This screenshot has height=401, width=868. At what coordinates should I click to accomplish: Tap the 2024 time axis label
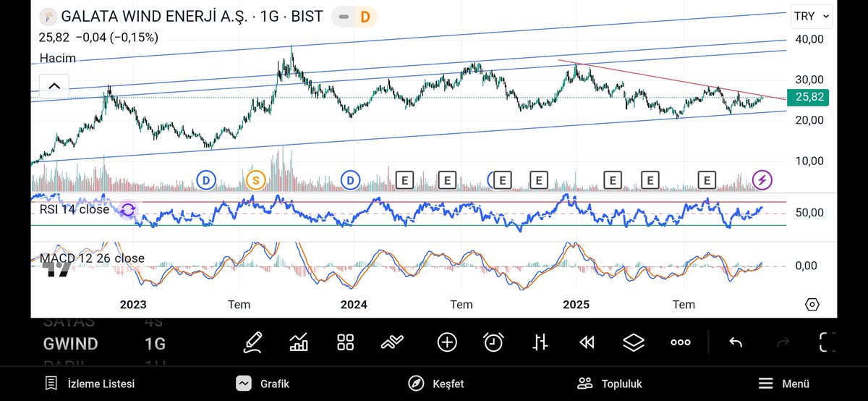click(354, 305)
